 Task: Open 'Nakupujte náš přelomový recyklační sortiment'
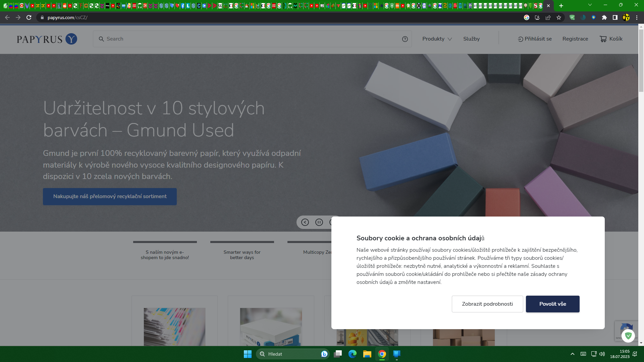click(x=110, y=196)
